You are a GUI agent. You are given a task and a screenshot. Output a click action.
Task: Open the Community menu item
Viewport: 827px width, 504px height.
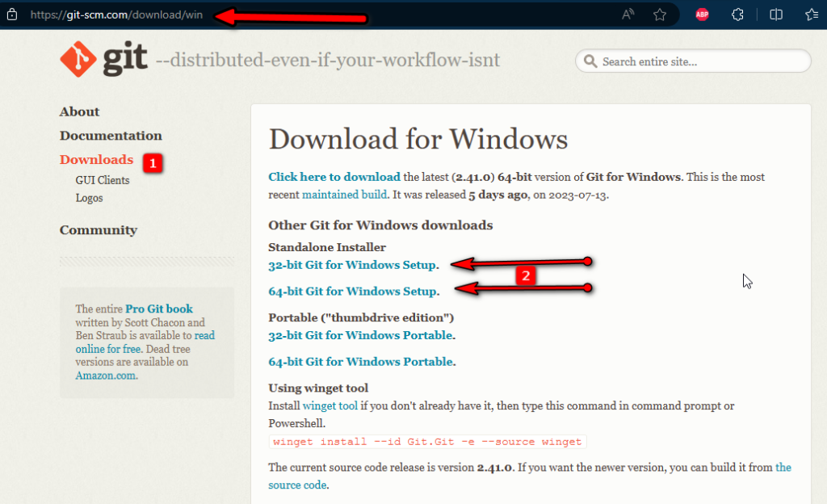pyautogui.click(x=98, y=230)
